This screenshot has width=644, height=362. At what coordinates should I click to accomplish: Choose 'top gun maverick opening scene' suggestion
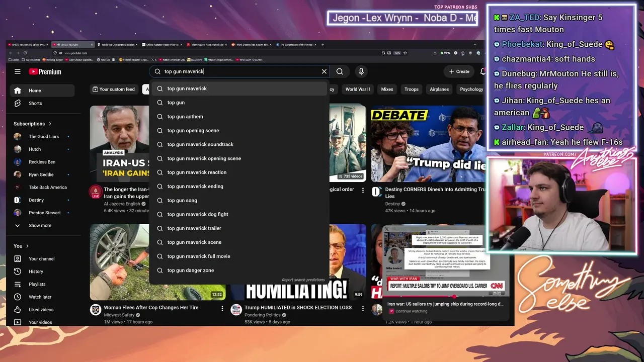point(239,158)
